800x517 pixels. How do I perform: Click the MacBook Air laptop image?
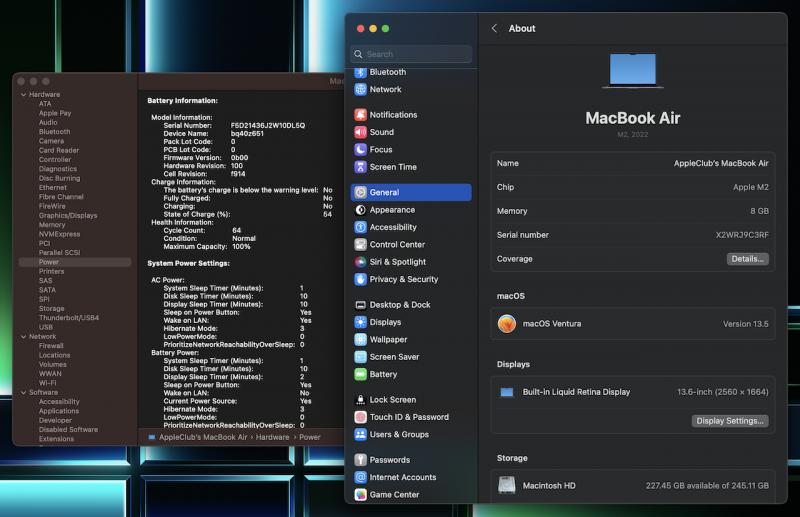click(633, 70)
